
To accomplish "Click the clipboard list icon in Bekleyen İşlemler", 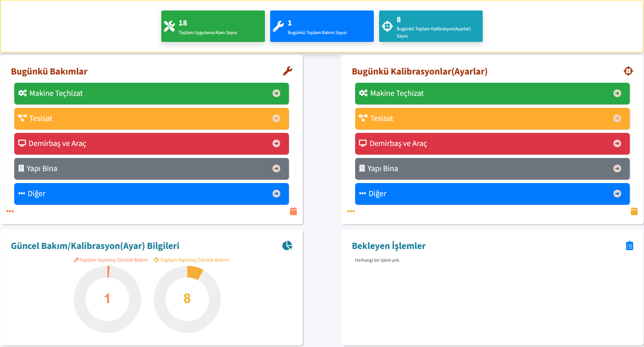I will click(629, 246).
